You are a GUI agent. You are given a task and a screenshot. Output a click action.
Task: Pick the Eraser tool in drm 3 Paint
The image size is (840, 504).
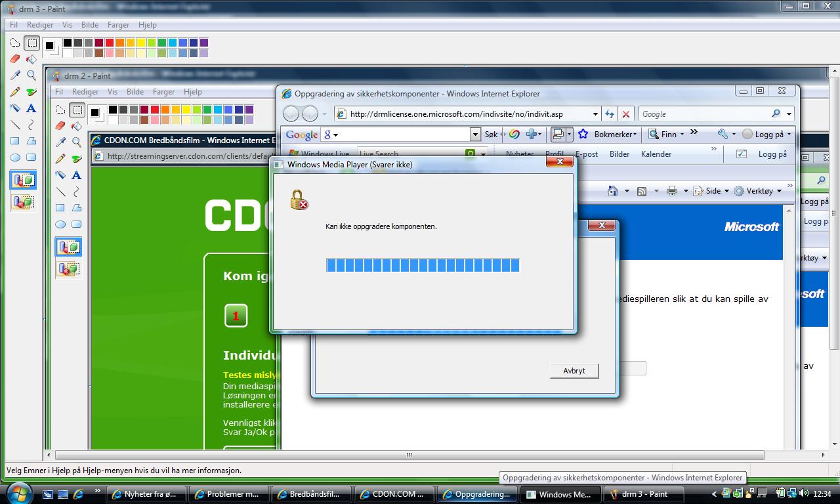click(15, 59)
